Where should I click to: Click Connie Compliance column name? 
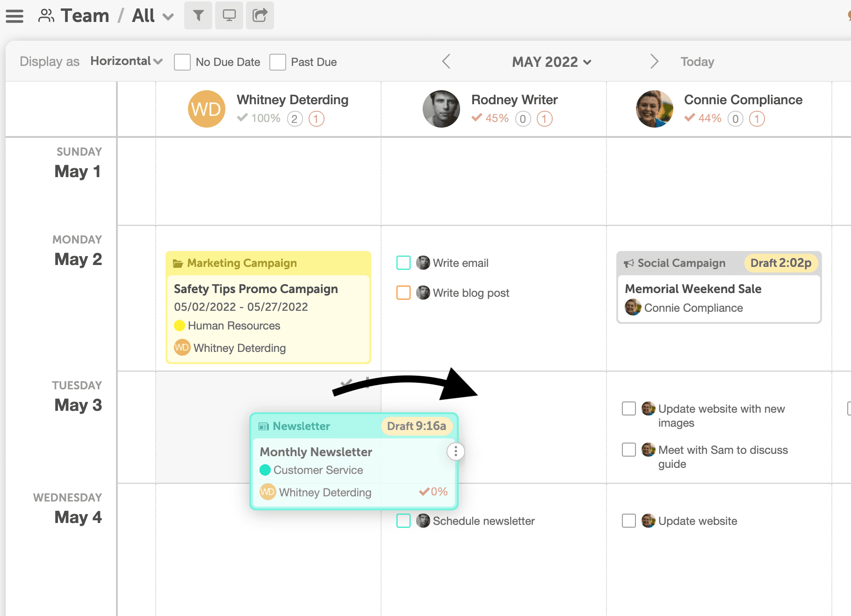click(743, 100)
